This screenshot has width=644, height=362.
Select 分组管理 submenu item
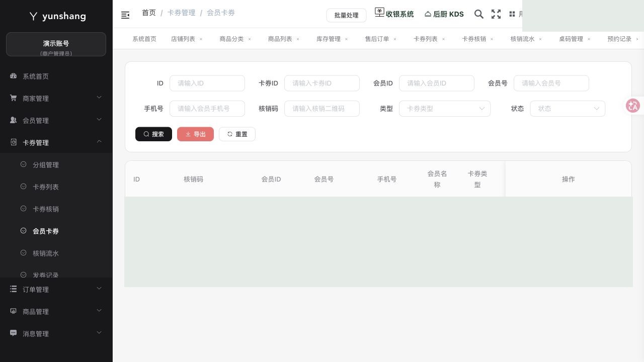(56, 165)
